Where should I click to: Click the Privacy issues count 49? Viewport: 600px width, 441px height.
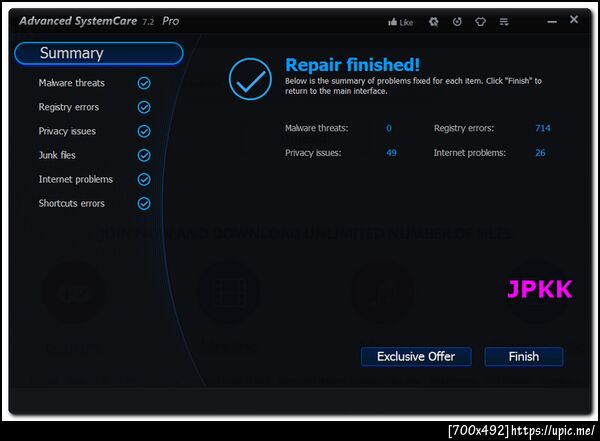(x=391, y=153)
